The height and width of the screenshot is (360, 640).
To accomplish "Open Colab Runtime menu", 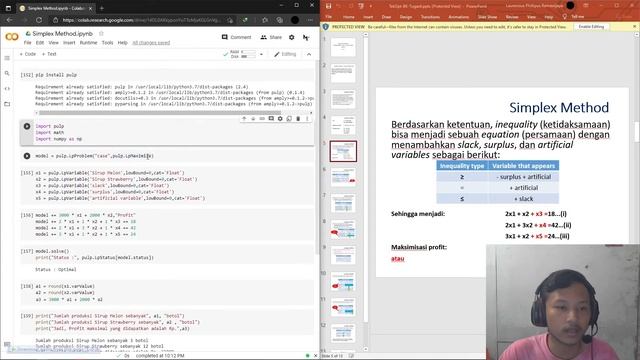I will click(88, 42).
